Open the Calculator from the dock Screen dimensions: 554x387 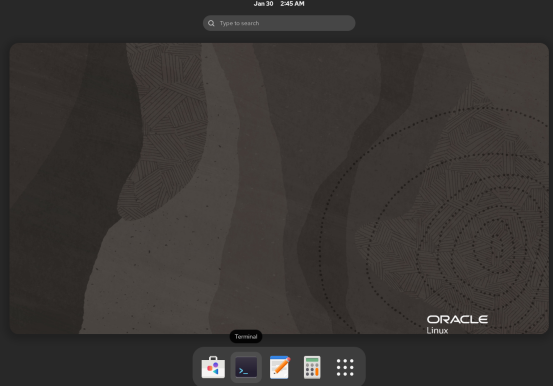pos(312,367)
